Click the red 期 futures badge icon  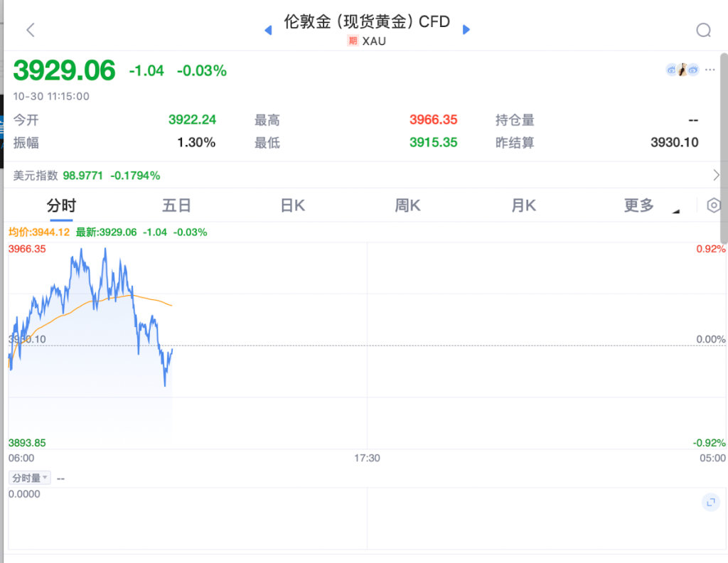[x=353, y=41]
